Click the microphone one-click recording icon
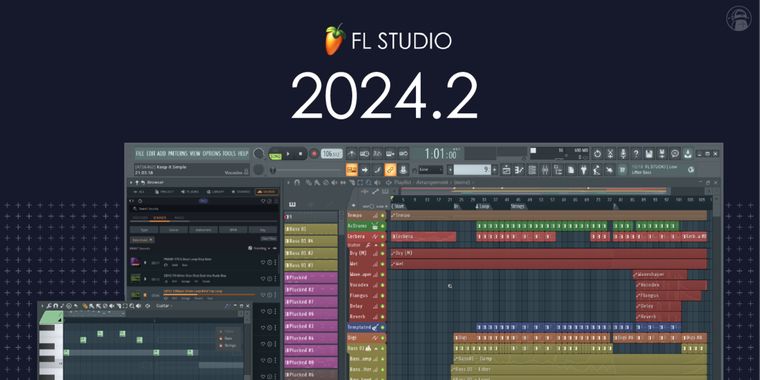760x380 pixels. tap(623, 154)
